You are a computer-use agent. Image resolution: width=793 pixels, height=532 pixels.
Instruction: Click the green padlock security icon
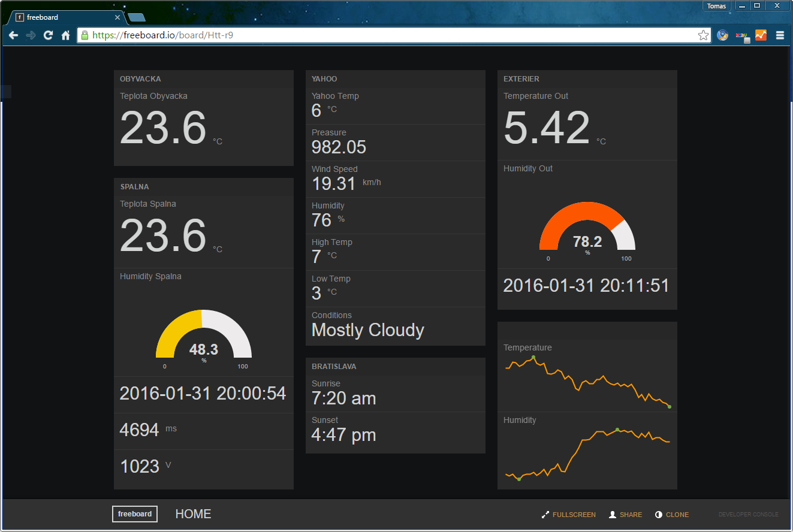click(85, 35)
